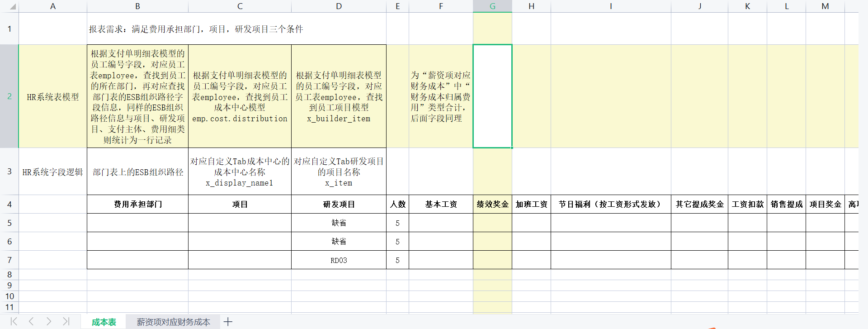868x329 pixels.
Task: Select the HR系统表模型 cell
Action: (x=53, y=97)
